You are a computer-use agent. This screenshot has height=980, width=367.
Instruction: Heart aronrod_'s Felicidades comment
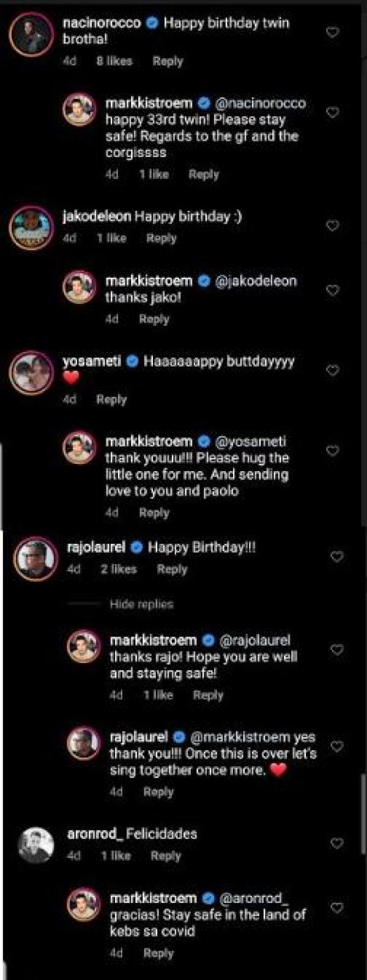(x=336, y=843)
